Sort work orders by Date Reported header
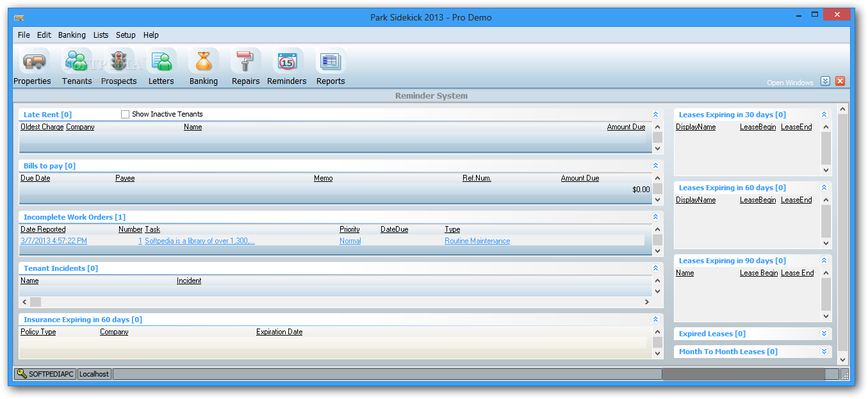 pos(43,229)
